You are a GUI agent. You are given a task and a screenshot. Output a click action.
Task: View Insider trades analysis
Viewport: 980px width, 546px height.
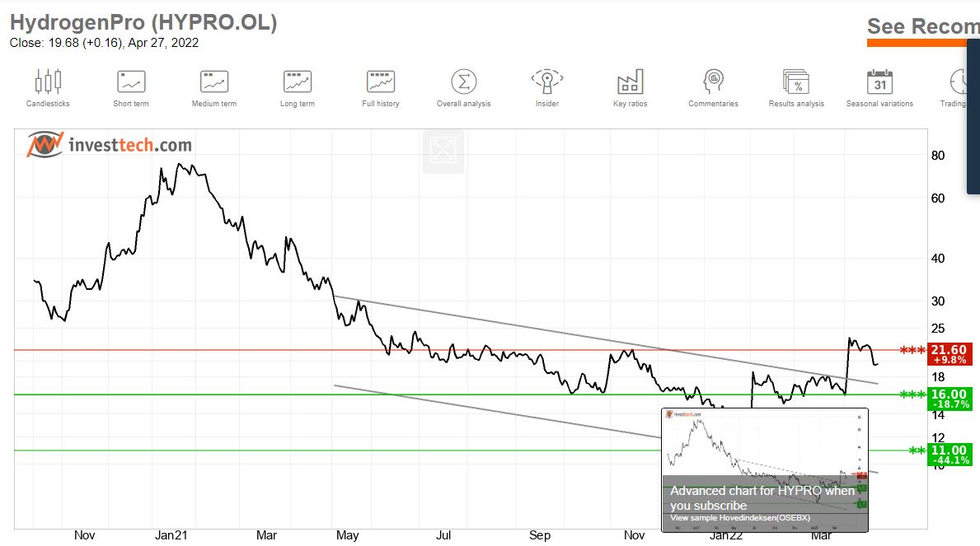coord(547,88)
